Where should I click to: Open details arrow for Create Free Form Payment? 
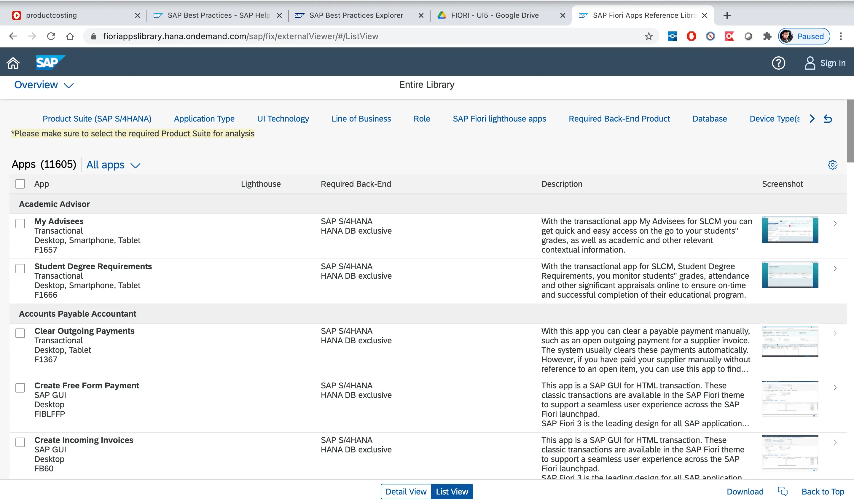(x=835, y=387)
